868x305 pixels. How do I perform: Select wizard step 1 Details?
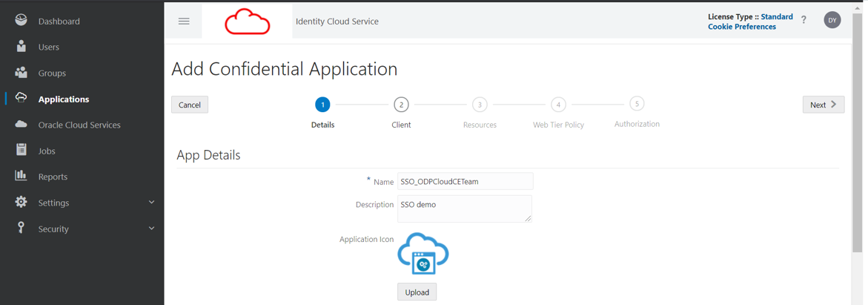322,104
